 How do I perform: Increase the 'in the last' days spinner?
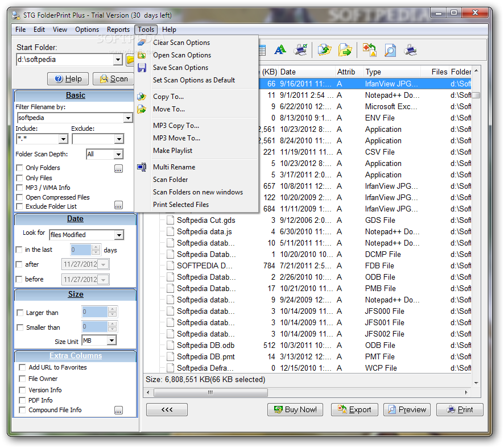coord(96,247)
